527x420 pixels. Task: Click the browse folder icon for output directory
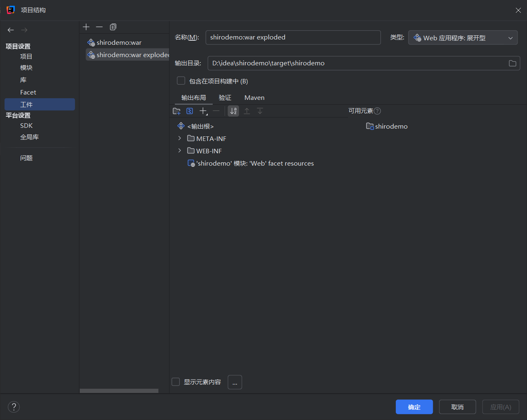click(x=512, y=63)
